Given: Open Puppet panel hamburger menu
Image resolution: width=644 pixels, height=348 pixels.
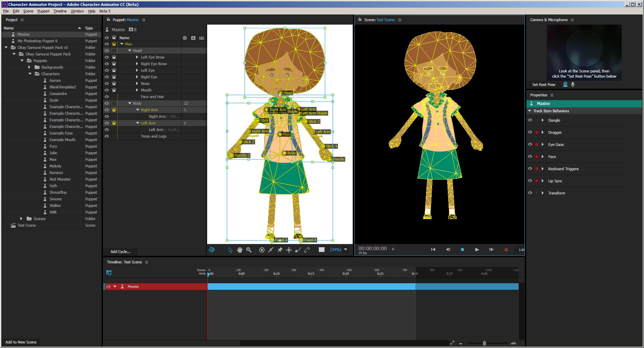Looking at the screenshot, I should (144, 20).
